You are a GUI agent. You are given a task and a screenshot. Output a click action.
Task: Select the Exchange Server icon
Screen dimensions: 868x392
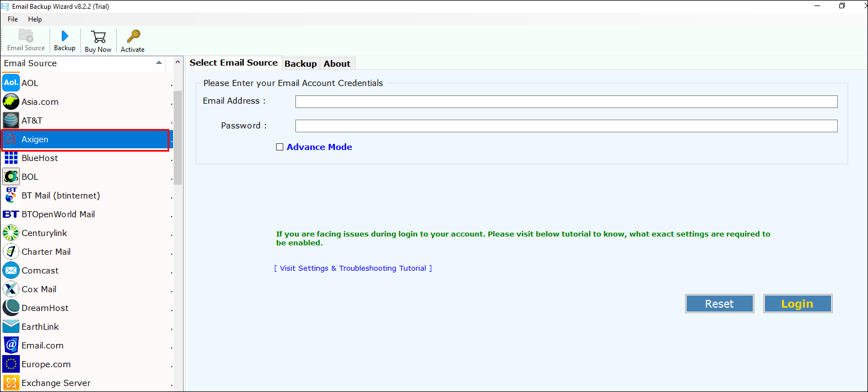pos(11,383)
